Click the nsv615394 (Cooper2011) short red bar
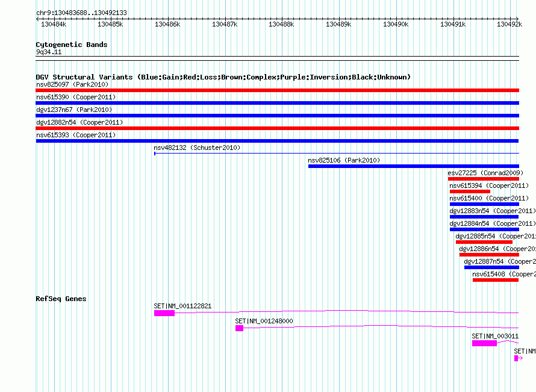Viewport: 536px width, 392px height. [x=470, y=191]
